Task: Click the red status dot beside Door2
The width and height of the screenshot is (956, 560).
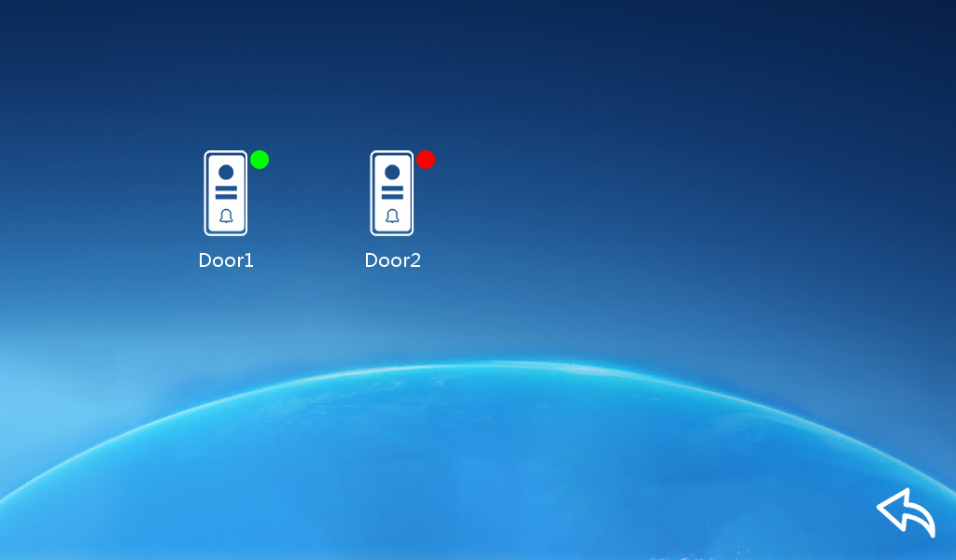Action: 426,160
